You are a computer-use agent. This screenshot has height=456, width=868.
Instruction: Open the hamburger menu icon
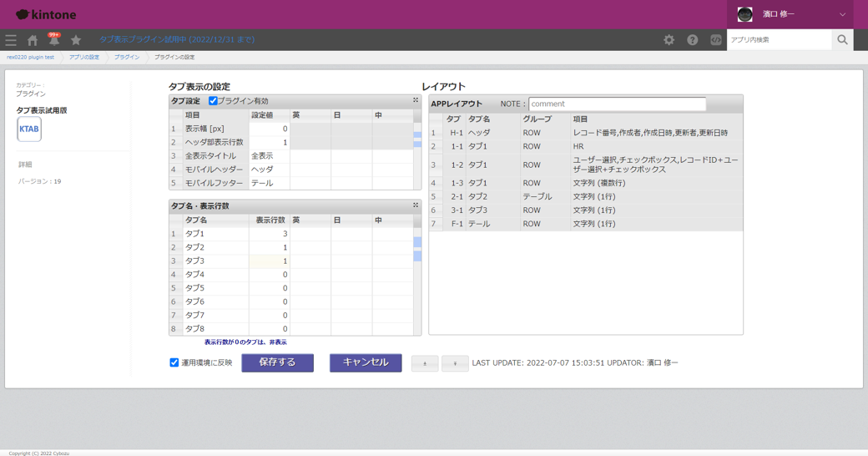tap(11, 40)
